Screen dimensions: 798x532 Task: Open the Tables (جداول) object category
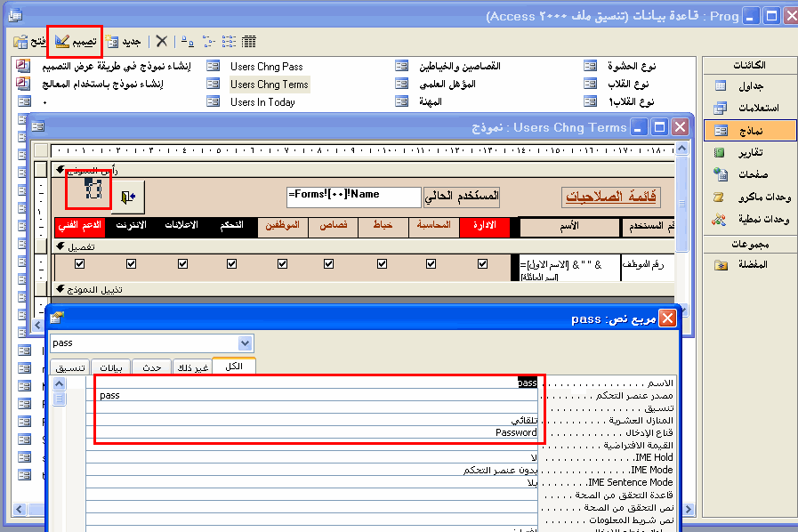click(750, 86)
